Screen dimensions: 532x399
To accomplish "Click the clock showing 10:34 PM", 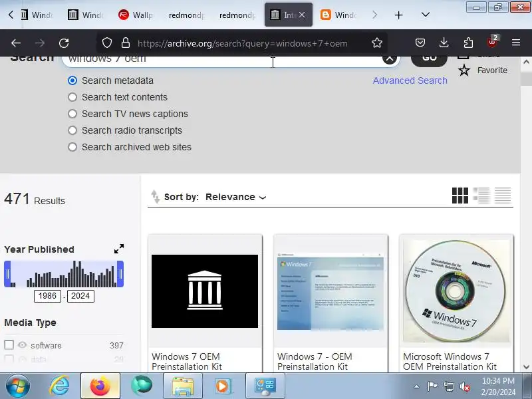I will pos(498,380).
